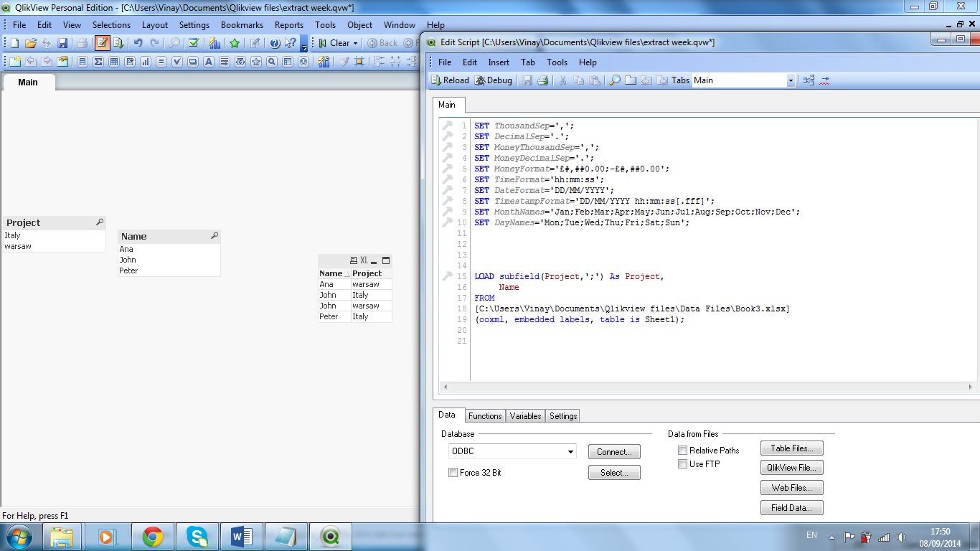Switch to the Variables tab

525,416
